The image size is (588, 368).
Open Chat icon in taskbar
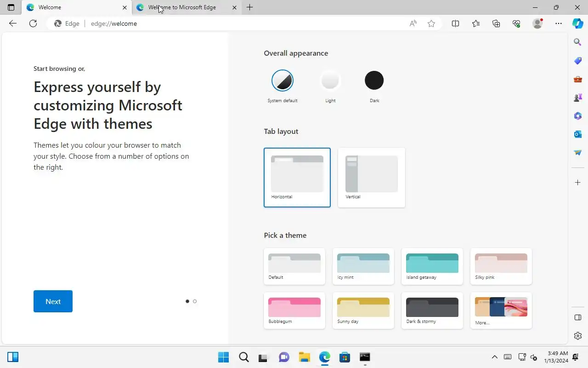pyautogui.click(x=284, y=357)
